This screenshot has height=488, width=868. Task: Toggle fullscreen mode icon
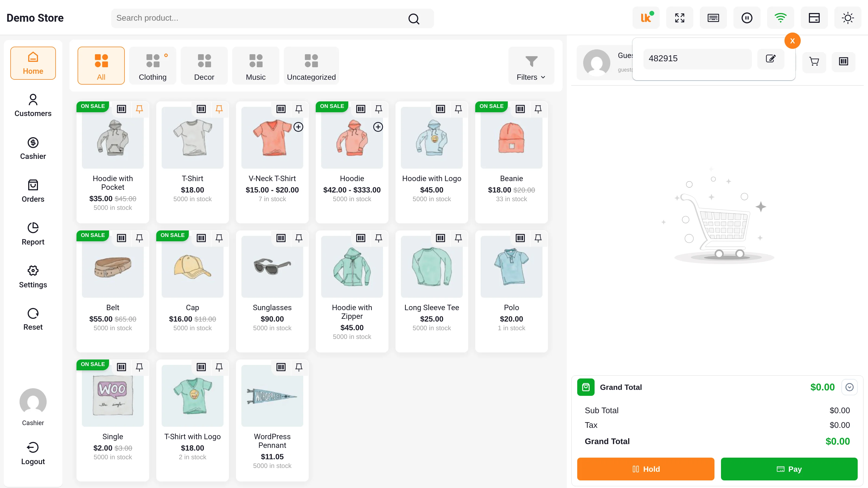coord(680,18)
